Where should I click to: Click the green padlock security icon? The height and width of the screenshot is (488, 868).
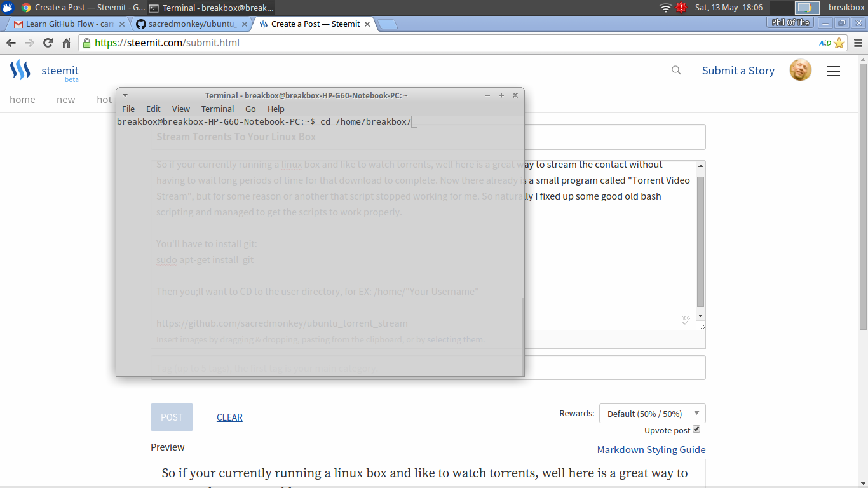click(x=86, y=43)
